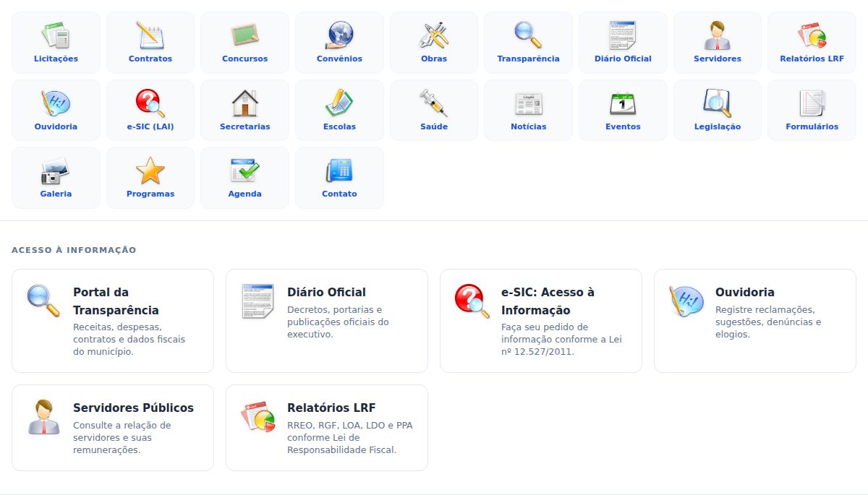868x495 pixels.
Task: Click the Saúde syringe icon
Action: (434, 103)
